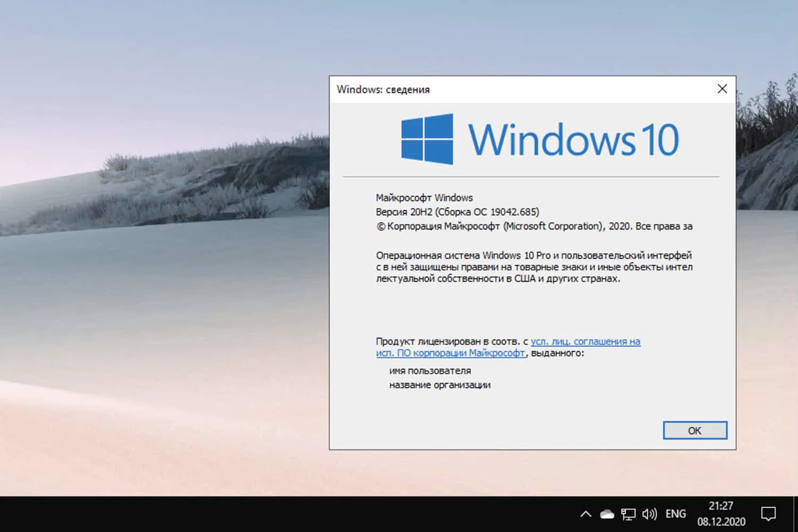This screenshot has height=532, width=798.
Task: Click the large Windows 10 wordmark
Action: (x=573, y=139)
